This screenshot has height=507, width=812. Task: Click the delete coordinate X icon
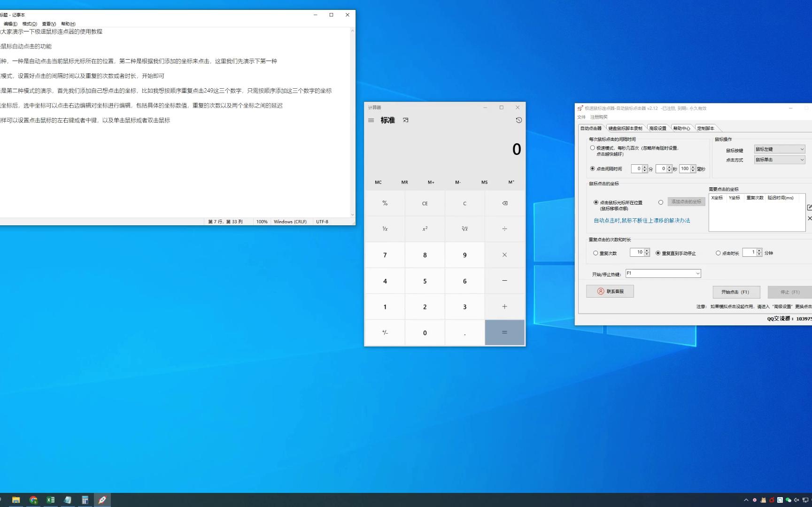809,218
